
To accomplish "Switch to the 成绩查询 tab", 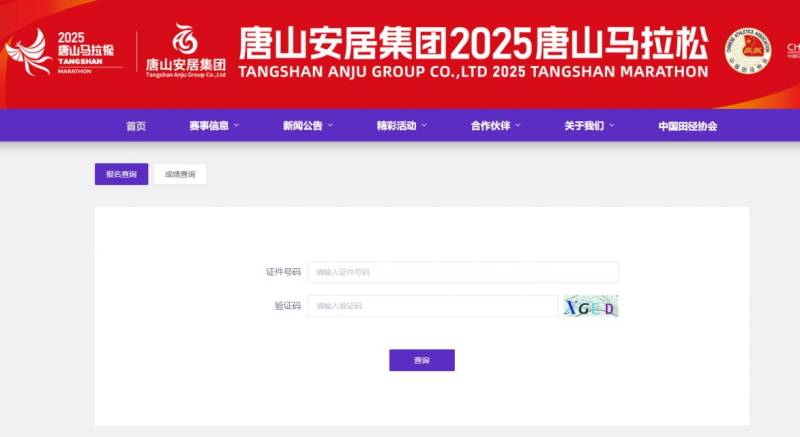I will (180, 174).
